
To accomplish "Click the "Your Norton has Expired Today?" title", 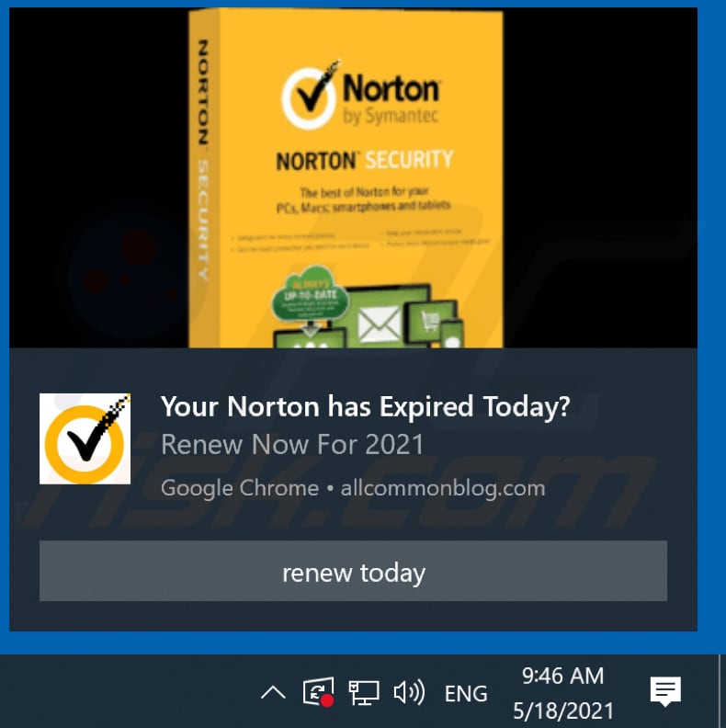I will (x=366, y=406).
